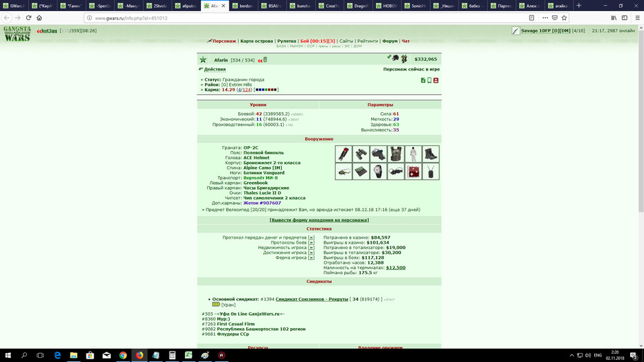The width and height of the screenshot is (644, 362).
Task: Click the Alpine Camo suit icon
Action: pyautogui.click(x=413, y=154)
